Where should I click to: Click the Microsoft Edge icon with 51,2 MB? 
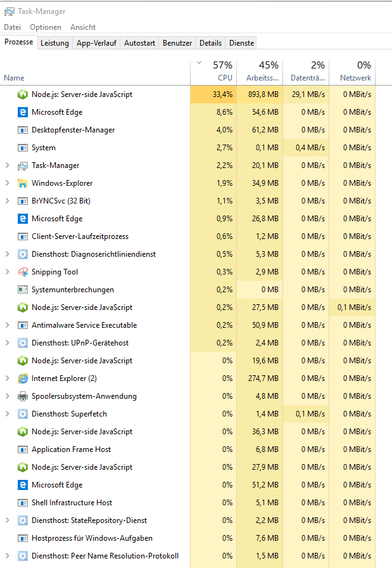click(22, 485)
